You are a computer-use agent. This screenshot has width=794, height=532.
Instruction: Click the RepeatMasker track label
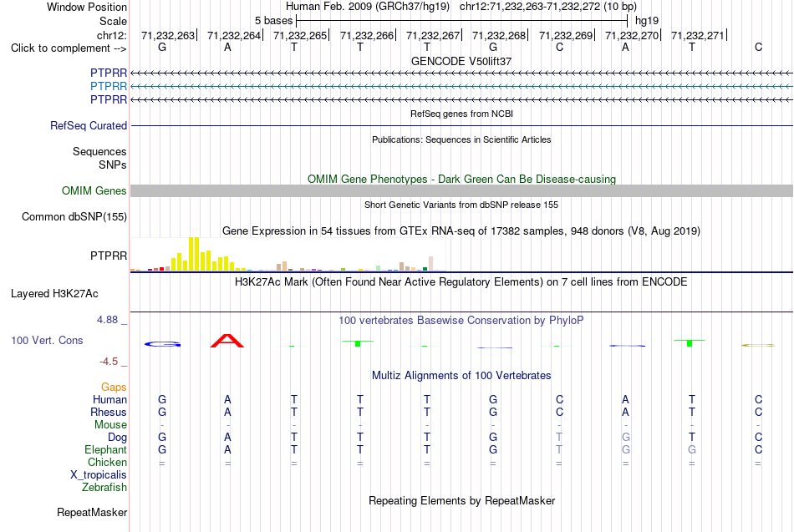[x=92, y=513]
